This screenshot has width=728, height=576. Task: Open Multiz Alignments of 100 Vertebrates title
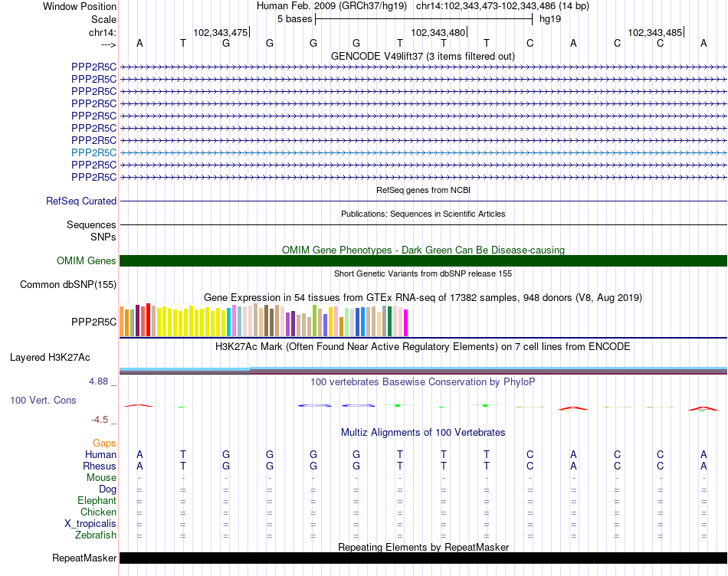423,432
